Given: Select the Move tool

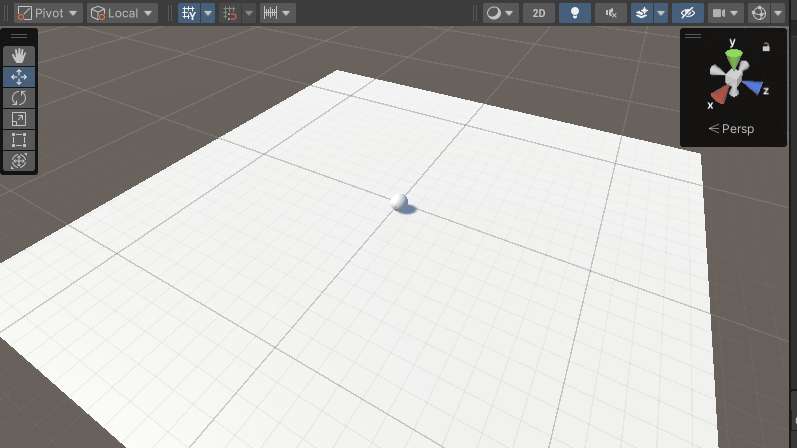Looking at the screenshot, I should tap(19, 77).
